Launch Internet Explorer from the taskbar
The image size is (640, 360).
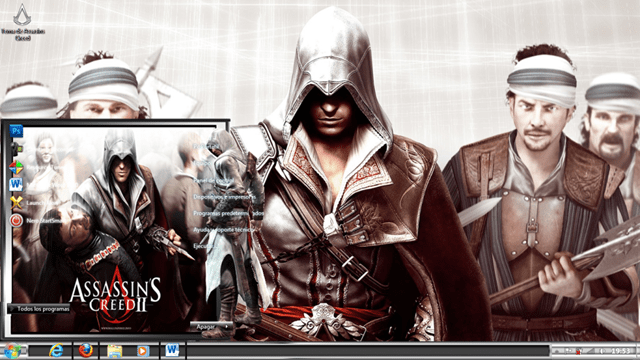[56, 351]
